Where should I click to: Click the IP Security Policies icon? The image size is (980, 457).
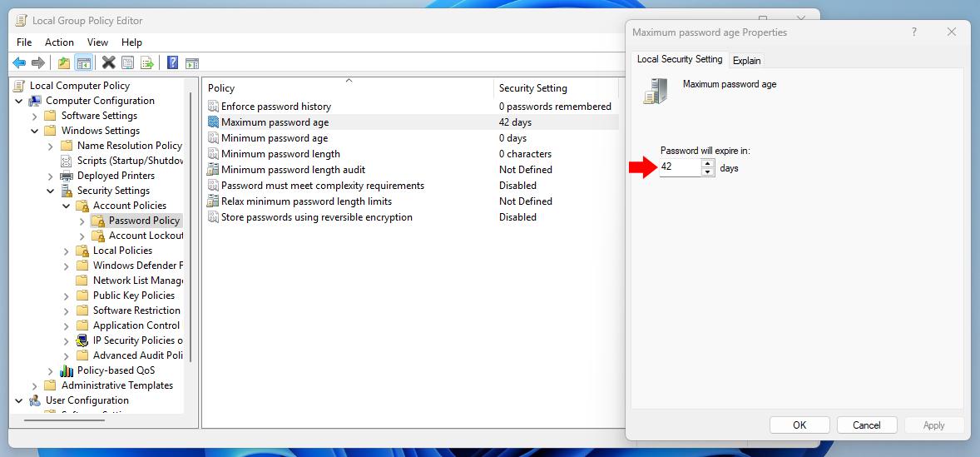click(x=82, y=340)
